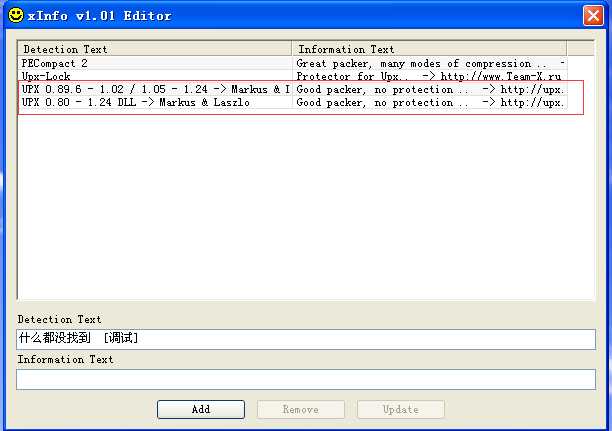Click info cell of UPX 0.80 DLL row
Image resolution: width=612 pixels, height=431 pixels.
tap(430, 102)
